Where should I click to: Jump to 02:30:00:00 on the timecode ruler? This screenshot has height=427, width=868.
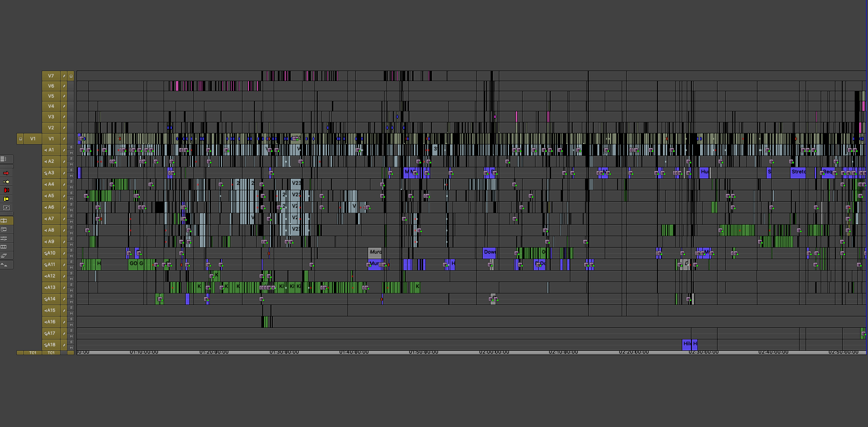click(704, 352)
